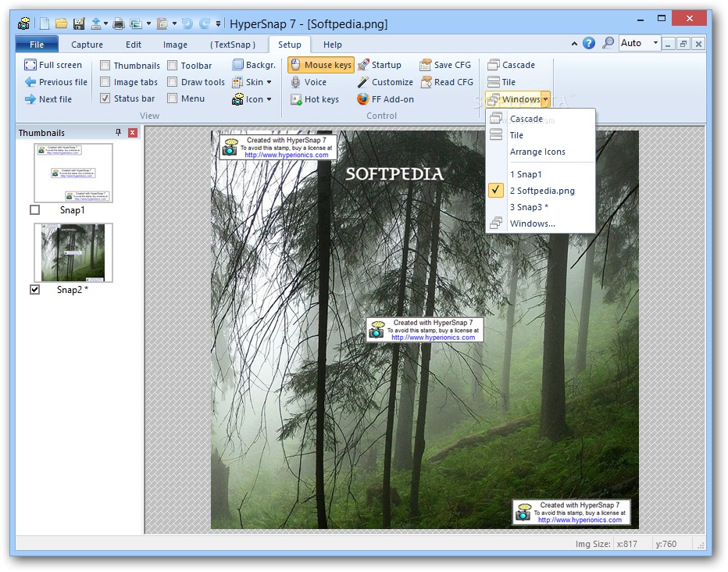This screenshot has width=728, height=572.
Task: Toggle the Image tabs checkbox
Action: point(105,82)
